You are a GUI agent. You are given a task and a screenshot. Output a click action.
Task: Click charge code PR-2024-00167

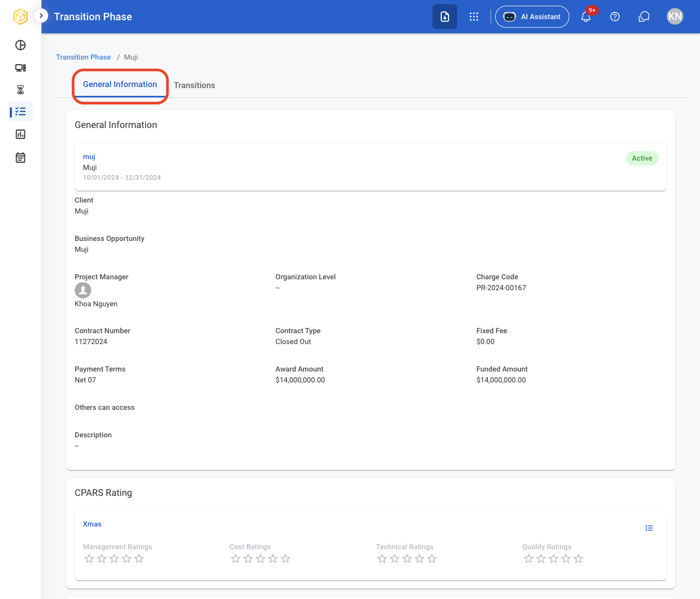click(x=501, y=288)
